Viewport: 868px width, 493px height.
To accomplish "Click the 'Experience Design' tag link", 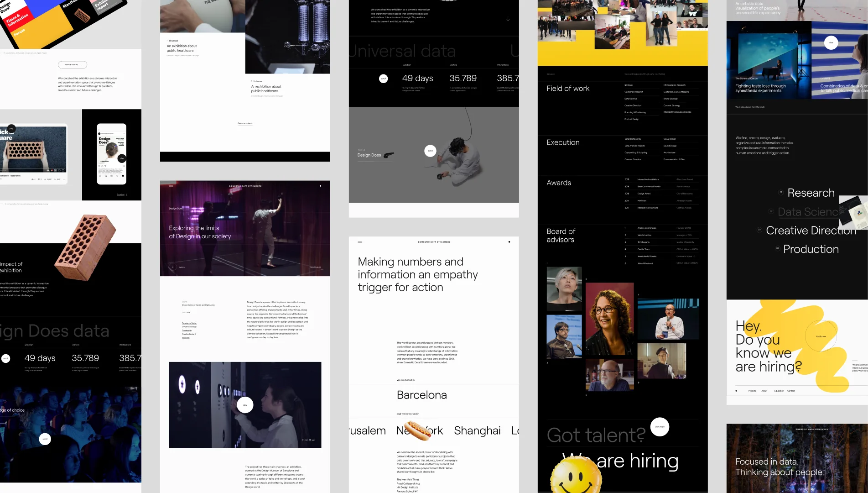I will (189, 323).
